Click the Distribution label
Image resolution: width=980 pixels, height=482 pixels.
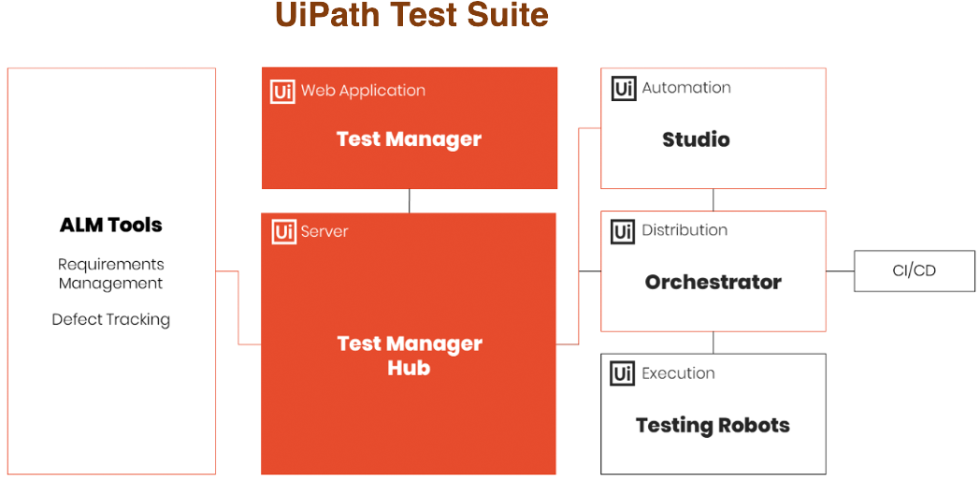point(685,230)
